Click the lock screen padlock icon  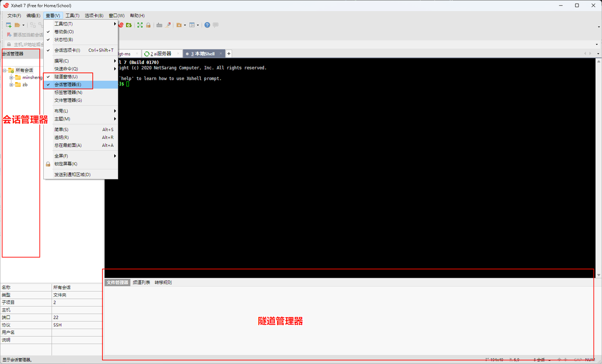[x=148, y=25]
